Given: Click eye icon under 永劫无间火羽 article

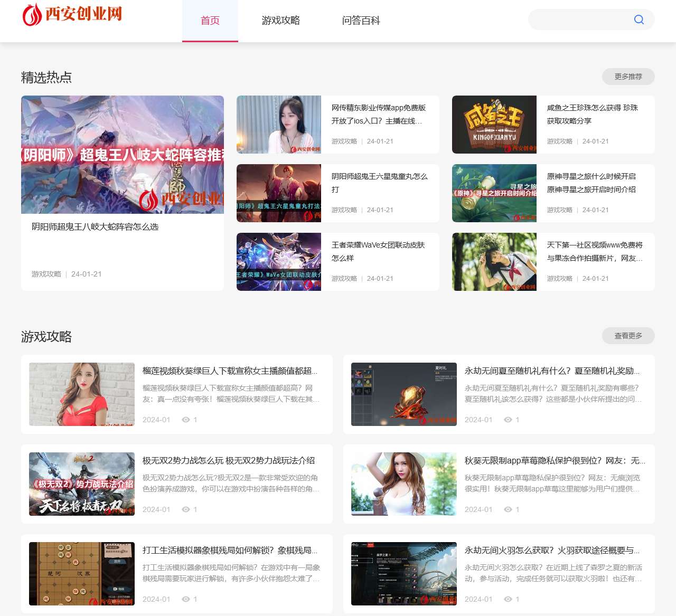Looking at the screenshot, I should [508, 599].
